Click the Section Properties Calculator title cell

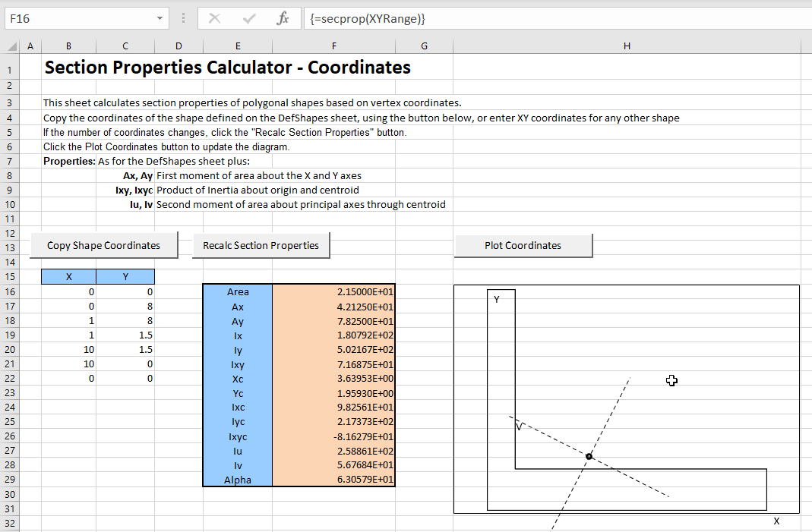pos(228,68)
